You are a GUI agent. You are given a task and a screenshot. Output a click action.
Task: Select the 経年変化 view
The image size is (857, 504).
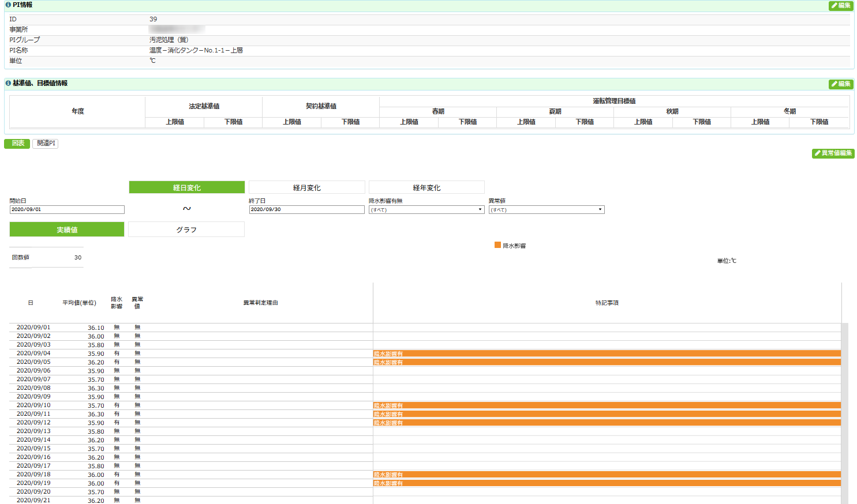tap(426, 187)
